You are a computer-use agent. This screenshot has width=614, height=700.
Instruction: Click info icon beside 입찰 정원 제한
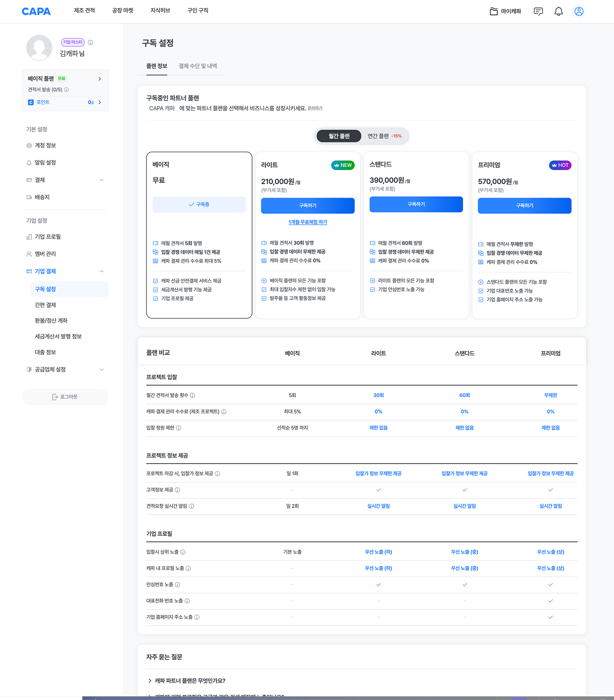pos(179,428)
